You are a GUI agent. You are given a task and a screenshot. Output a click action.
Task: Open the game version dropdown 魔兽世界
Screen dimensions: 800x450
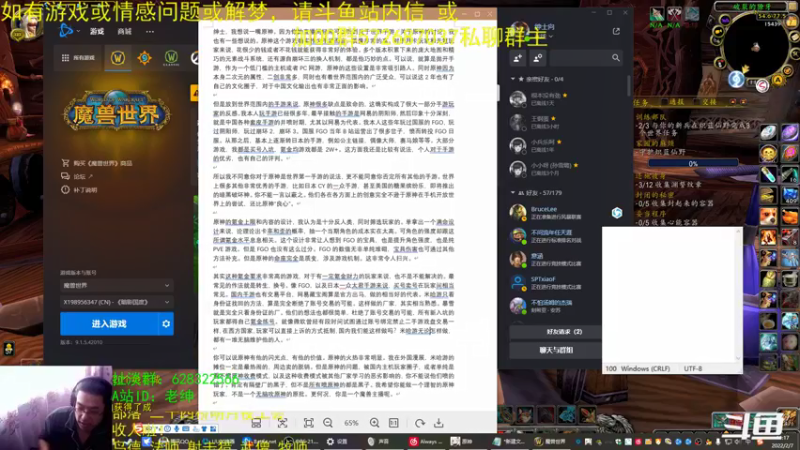[x=116, y=286]
